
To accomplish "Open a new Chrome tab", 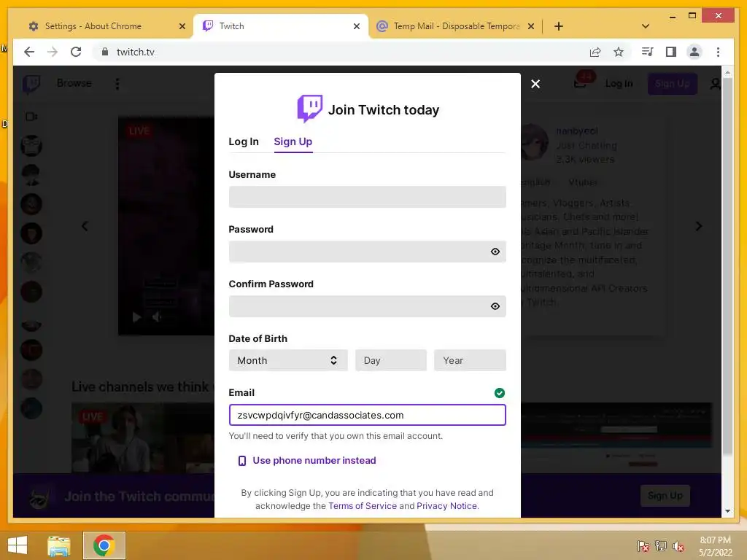I will click(559, 26).
